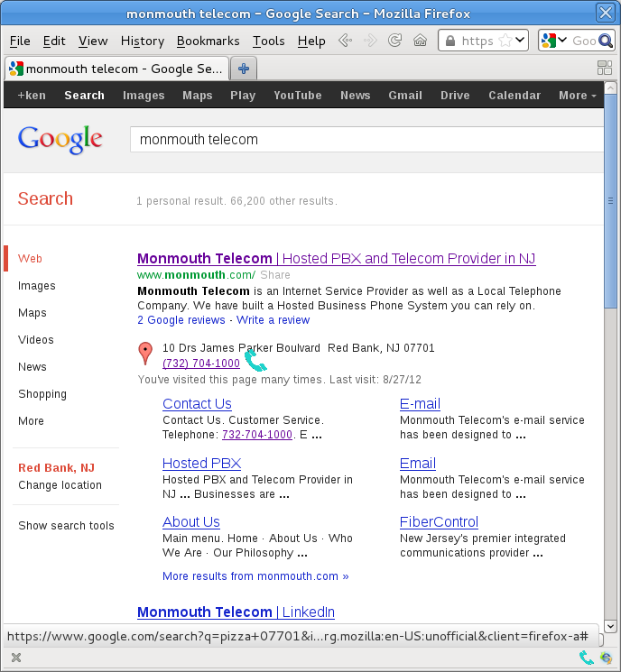Bookmark this page with the star icon
The image size is (621, 672).
pyautogui.click(x=505, y=41)
